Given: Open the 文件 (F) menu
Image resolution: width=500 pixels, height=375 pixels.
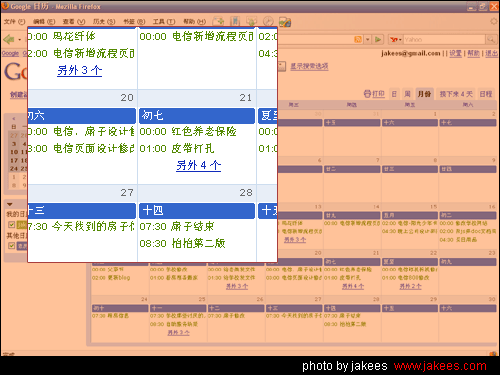Looking at the screenshot, I should pyautogui.click(x=14, y=22).
